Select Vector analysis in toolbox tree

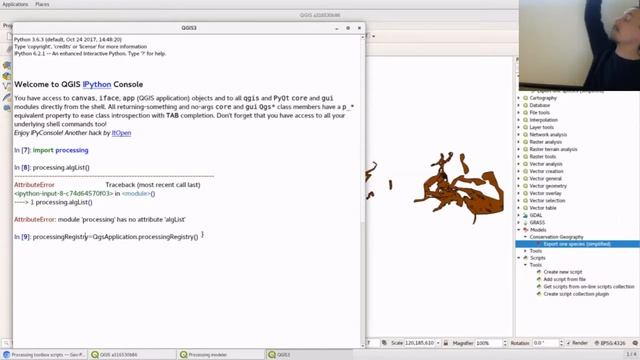pos(546,164)
